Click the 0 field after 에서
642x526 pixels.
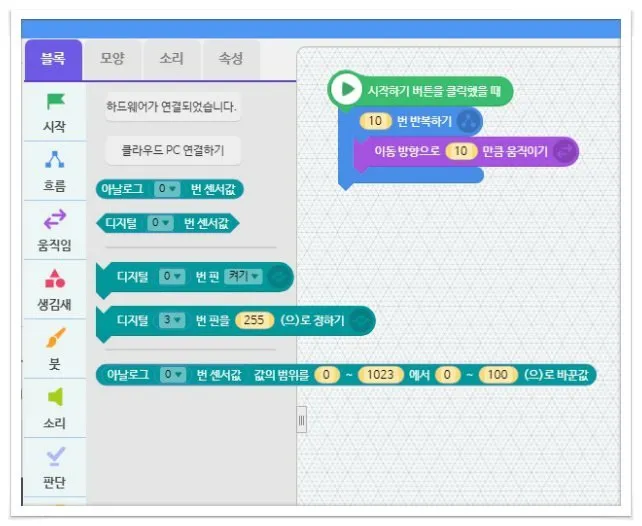[x=447, y=375]
